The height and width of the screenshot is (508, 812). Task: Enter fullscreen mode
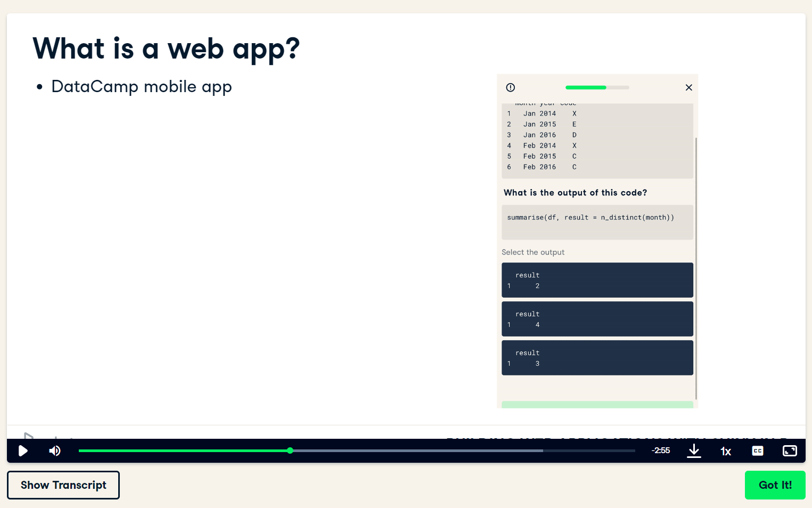coord(790,451)
